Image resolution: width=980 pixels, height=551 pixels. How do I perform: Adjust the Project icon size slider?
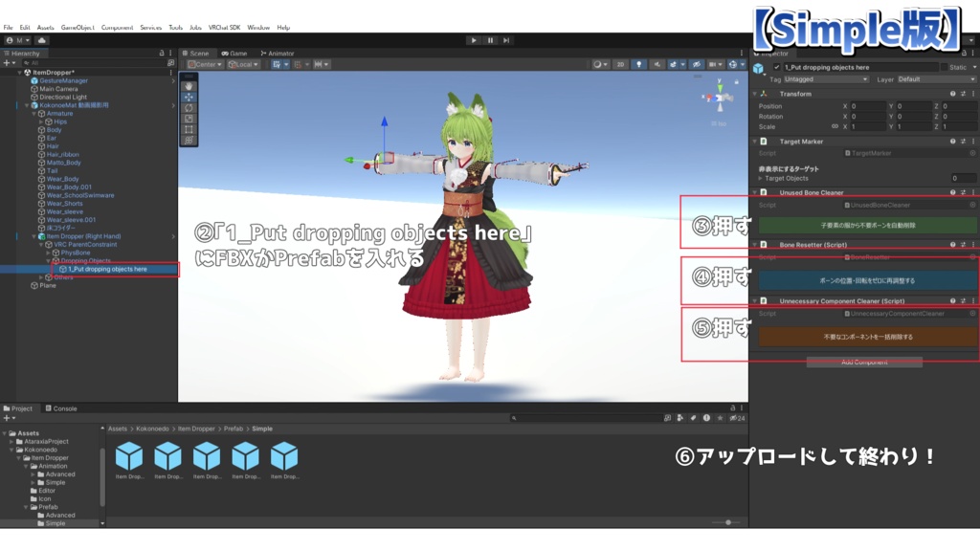coord(727,522)
